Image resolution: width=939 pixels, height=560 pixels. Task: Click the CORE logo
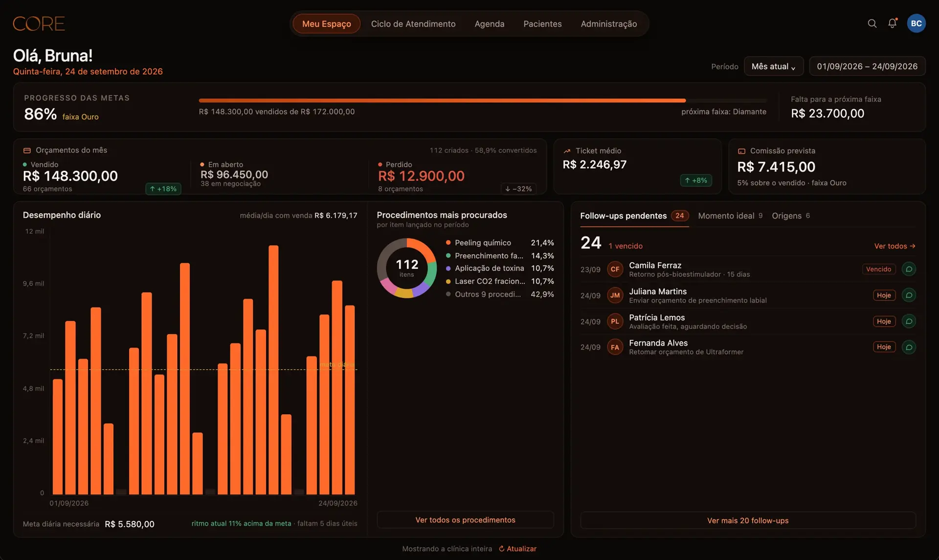tap(39, 23)
